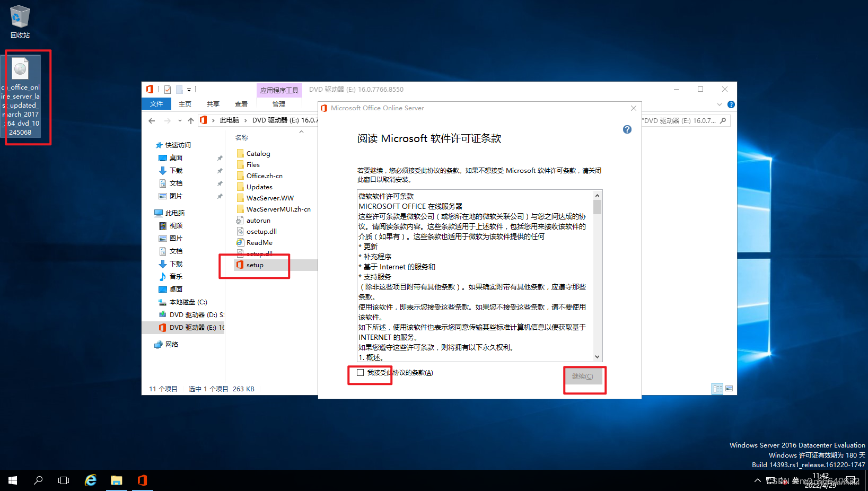The width and height of the screenshot is (868, 491).
Task: Go up one folder level
Action: point(191,121)
